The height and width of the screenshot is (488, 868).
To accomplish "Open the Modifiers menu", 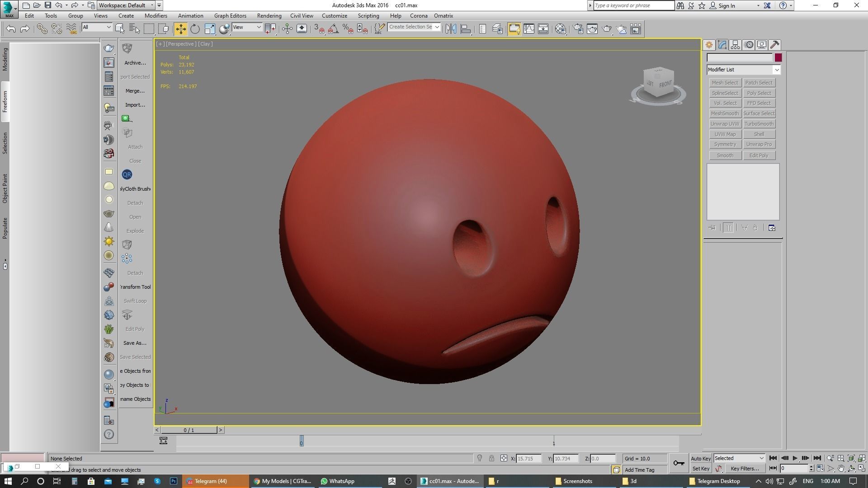I will click(156, 16).
